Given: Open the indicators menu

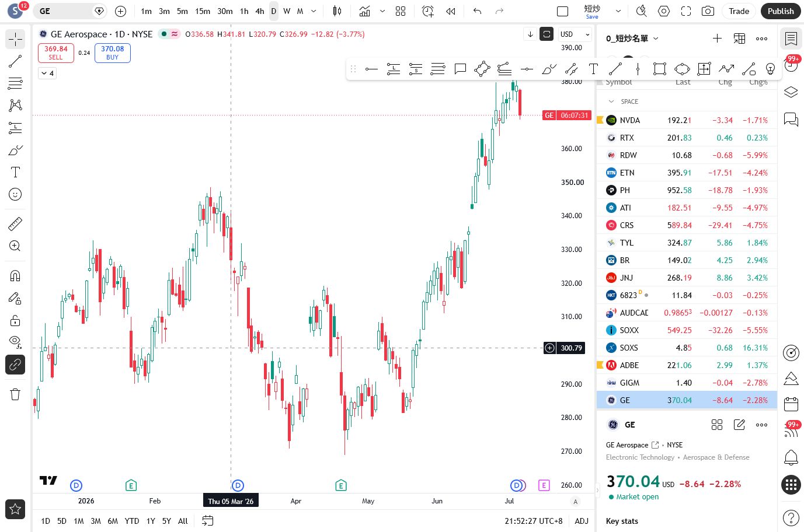Looking at the screenshot, I should point(365,11).
